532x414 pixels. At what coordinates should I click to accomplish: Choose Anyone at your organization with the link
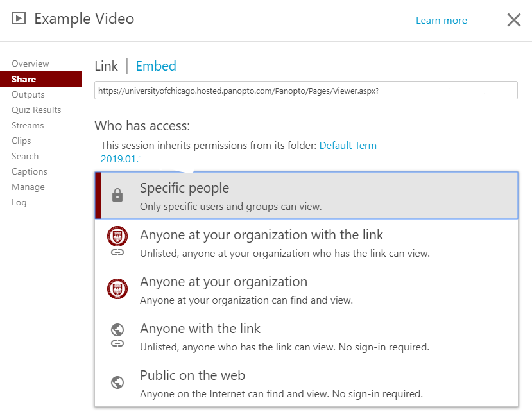(x=307, y=243)
